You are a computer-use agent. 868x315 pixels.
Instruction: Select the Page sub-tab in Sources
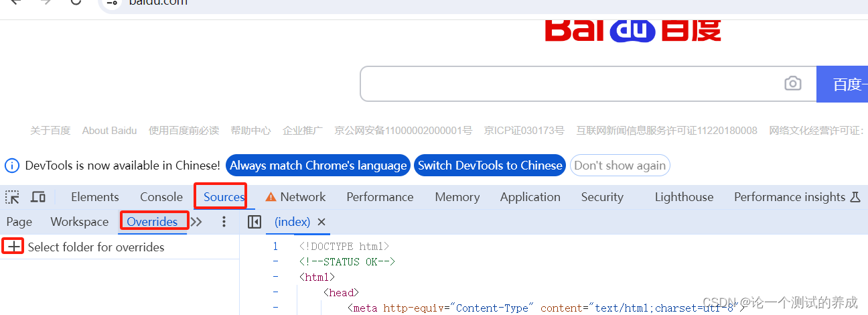(19, 222)
